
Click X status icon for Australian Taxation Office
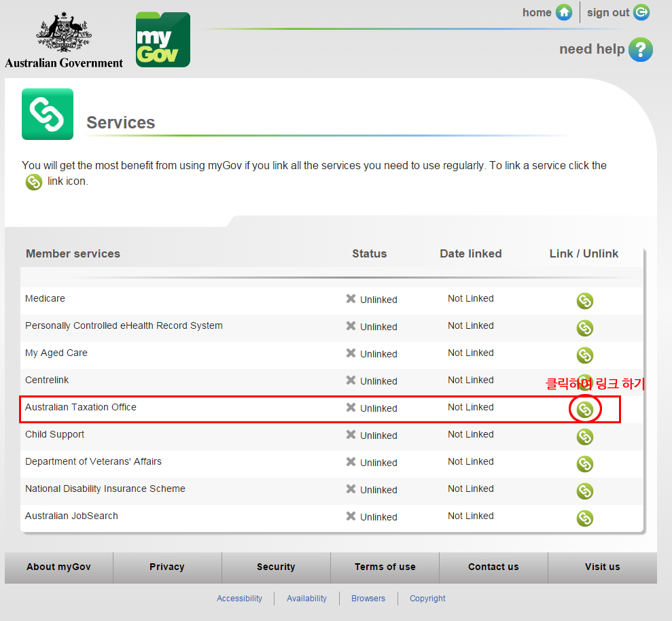click(x=351, y=407)
